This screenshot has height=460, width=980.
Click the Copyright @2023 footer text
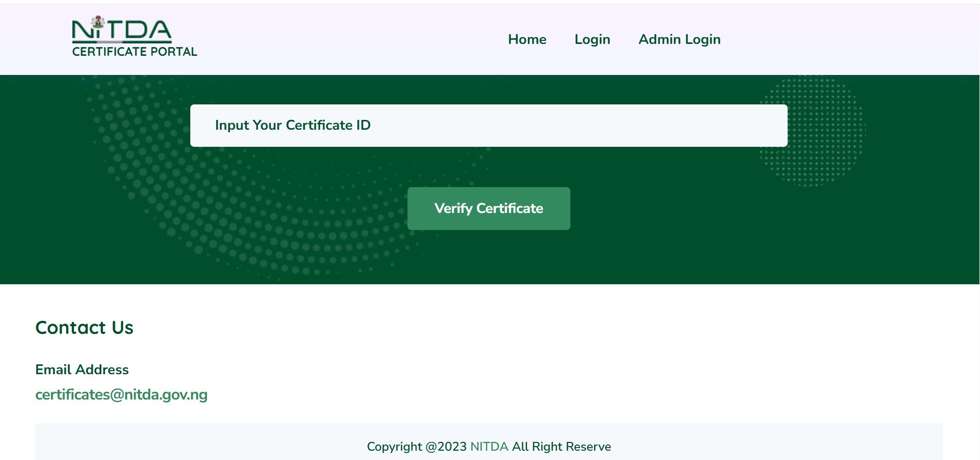coord(416,447)
